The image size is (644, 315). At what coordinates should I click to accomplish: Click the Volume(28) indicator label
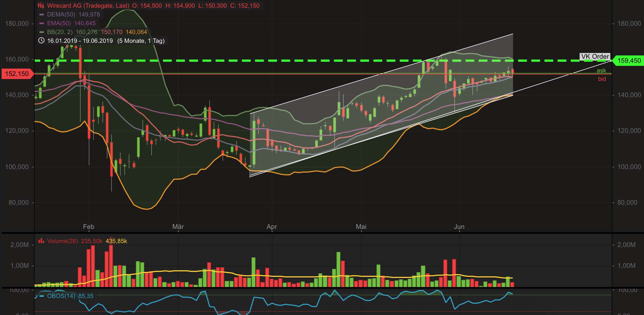pos(62,241)
